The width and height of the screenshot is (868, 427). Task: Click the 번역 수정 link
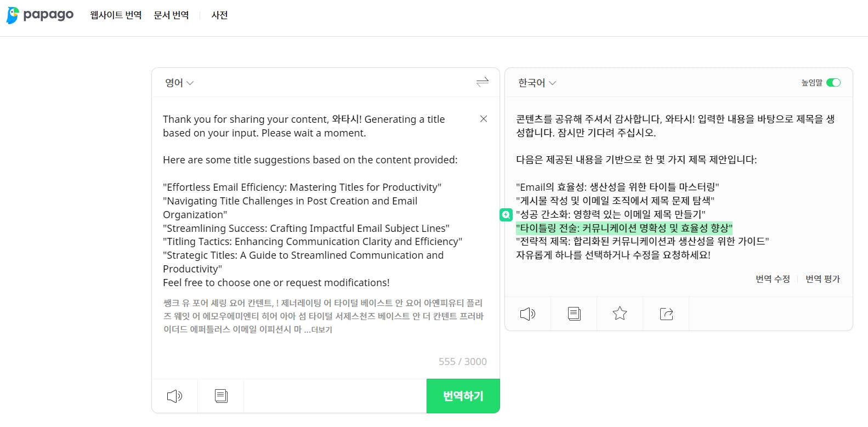tap(773, 279)
